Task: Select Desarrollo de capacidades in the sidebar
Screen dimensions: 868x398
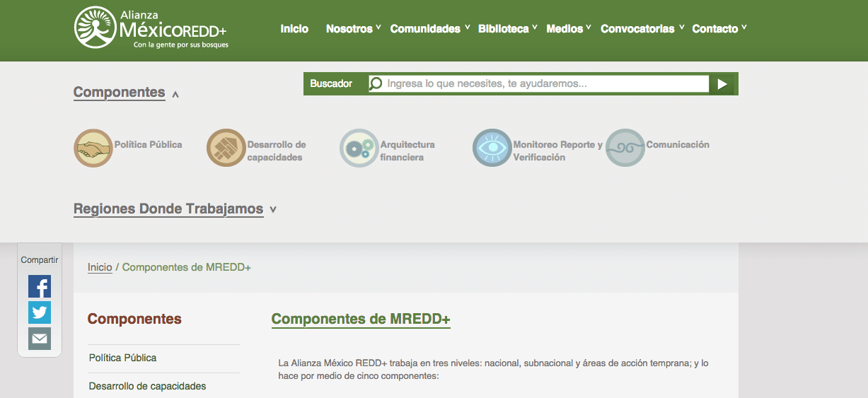Action: tap(148, 386)
